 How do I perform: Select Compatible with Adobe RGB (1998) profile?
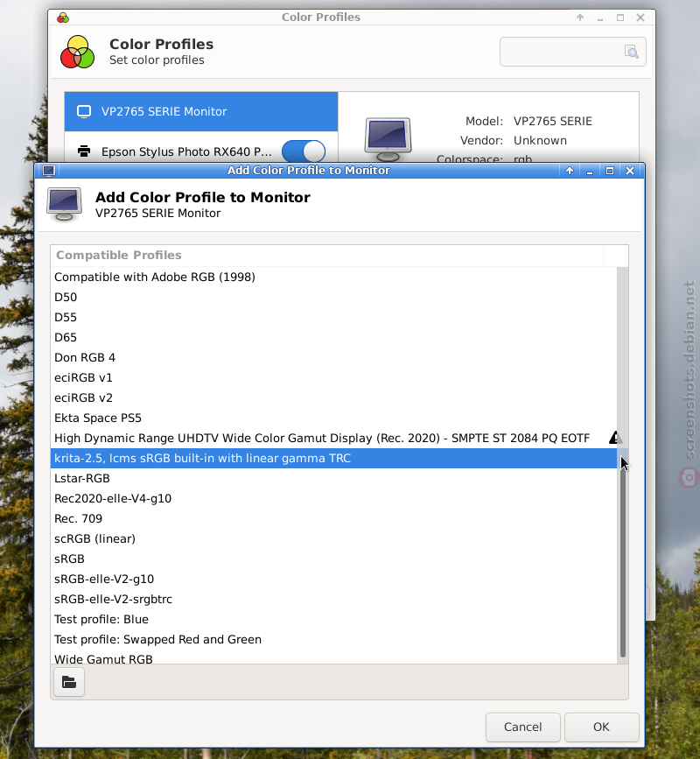pyautogui.click(x=333, y=277)
